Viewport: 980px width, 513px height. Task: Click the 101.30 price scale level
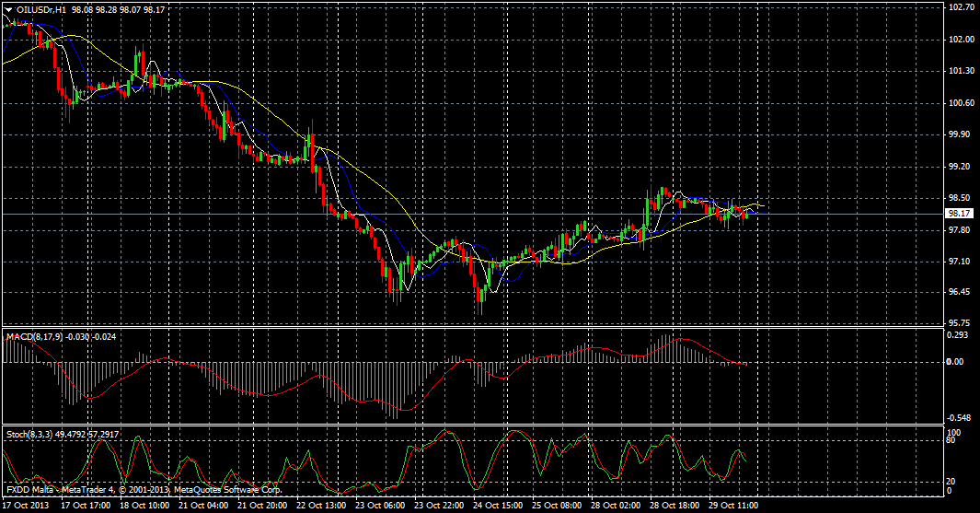point(961,71)
